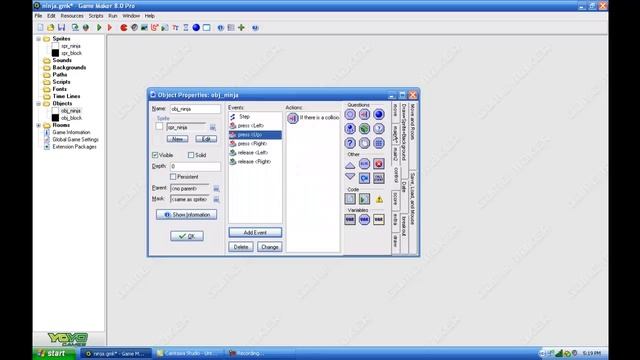Switch to the move actions tab
The width and height of the screenshot is (640, 360).
point(395,111)
